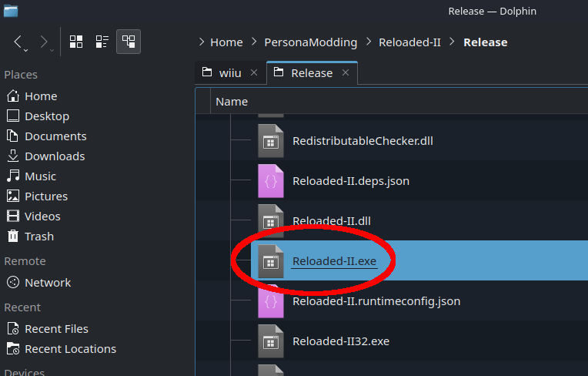Switch to the wiiu tab

230,72
